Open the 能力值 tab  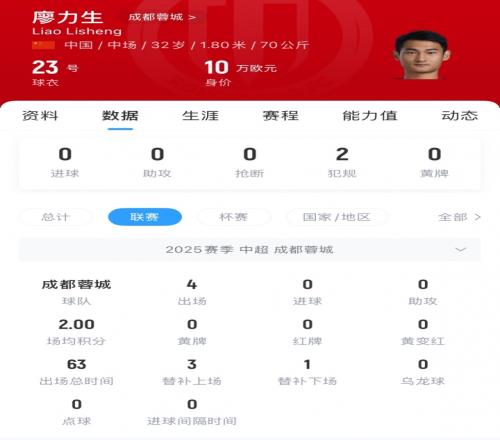(x=370, y=116)
